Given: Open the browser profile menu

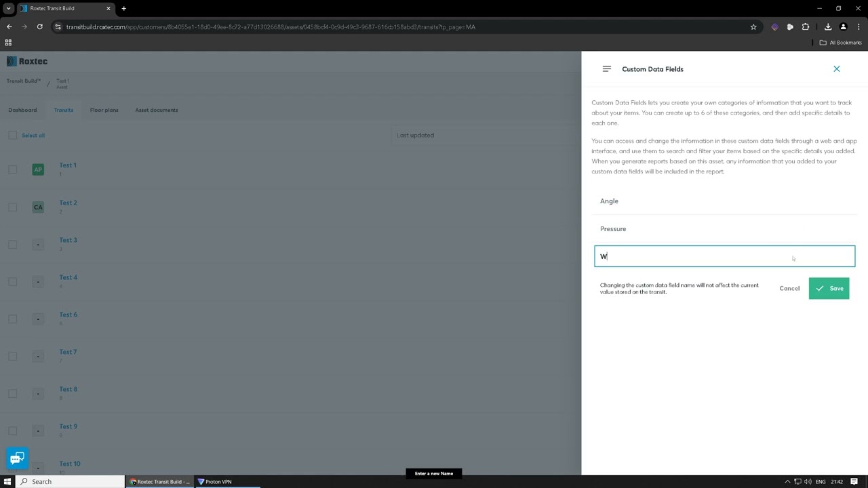Looking at the screenshot, I should [844, 27].
